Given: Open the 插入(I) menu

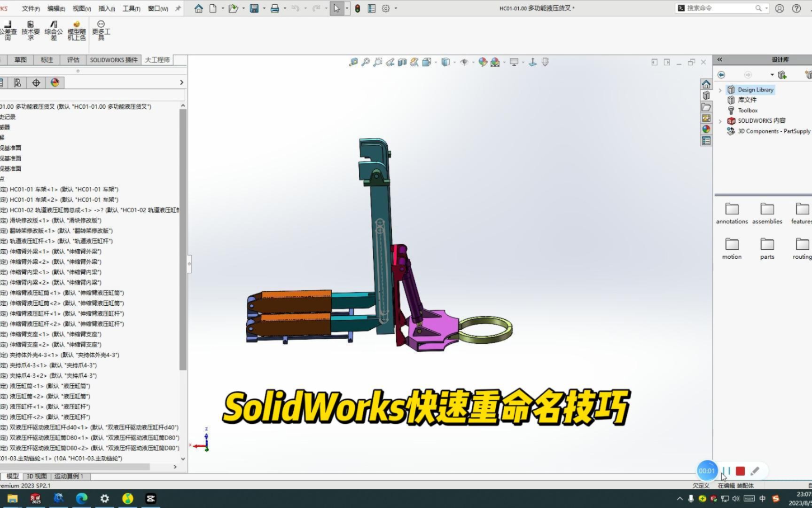Looking at the screenshot, I should (107, 8).
